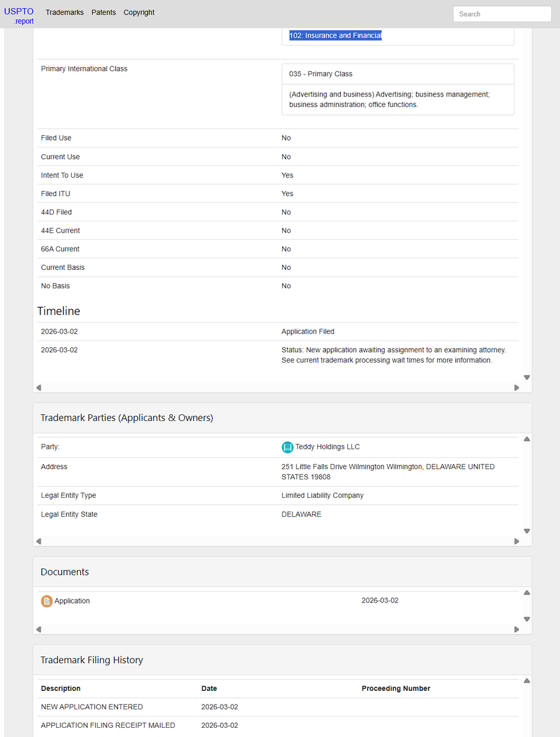Open the Copyright menu
This screenshot has width=560, height=737.
(x=139, y=12)
